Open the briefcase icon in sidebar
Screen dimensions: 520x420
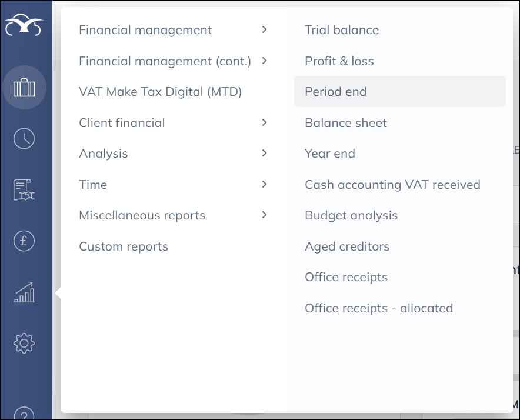coord(24,88)
